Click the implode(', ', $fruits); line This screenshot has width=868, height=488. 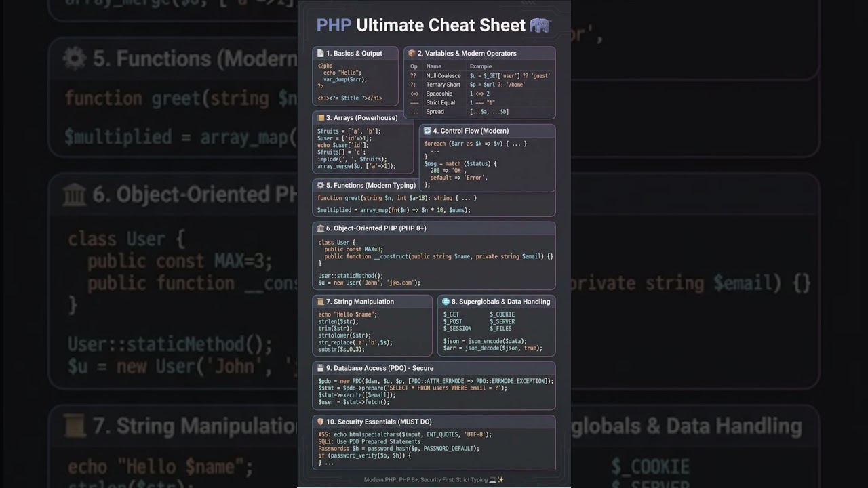pyautogui.click(x=353, y=159)
